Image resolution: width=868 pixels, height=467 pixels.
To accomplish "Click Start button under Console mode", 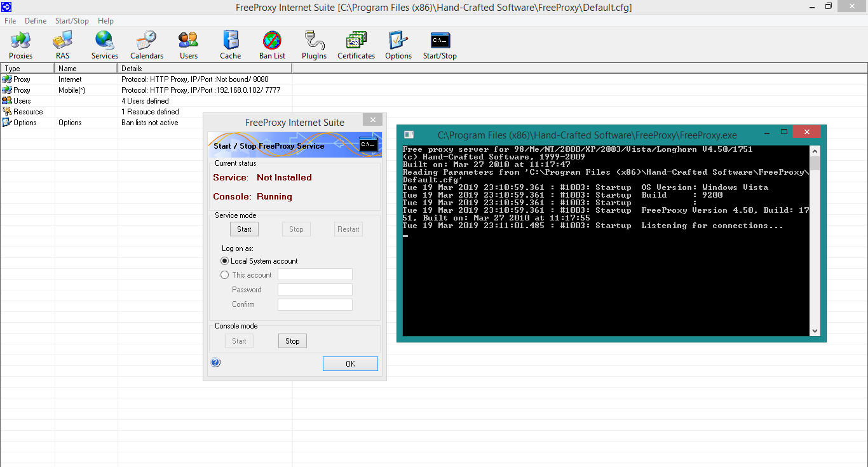I will point(239,341).
